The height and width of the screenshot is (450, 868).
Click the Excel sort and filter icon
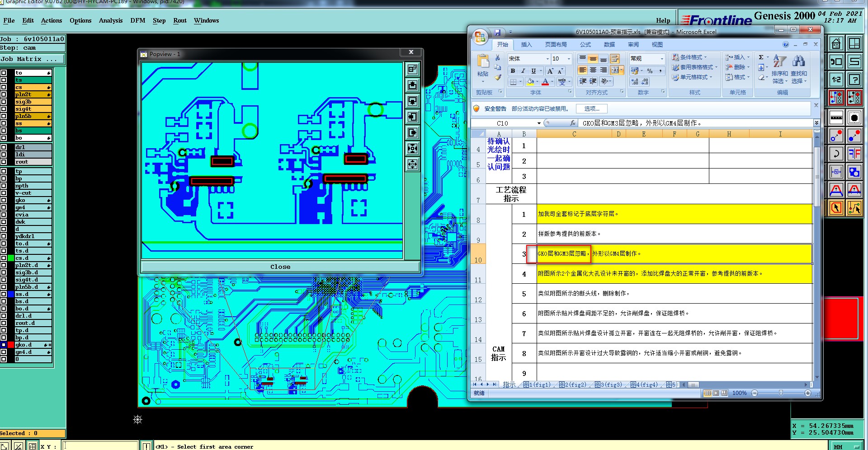(x=780, y=61)
